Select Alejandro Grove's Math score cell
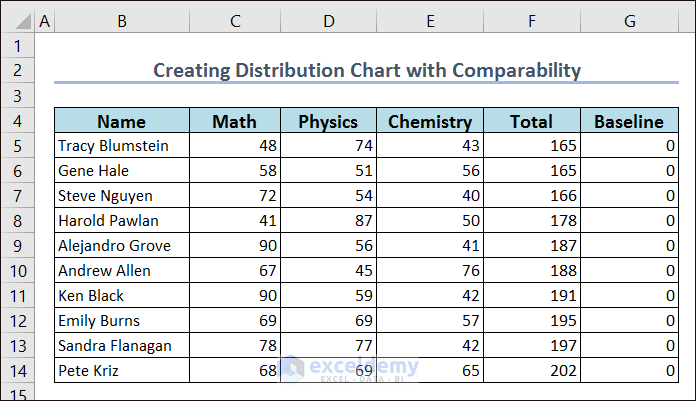Image resolution: width=696 pixels, height=401 pixels. pos(234,246)
